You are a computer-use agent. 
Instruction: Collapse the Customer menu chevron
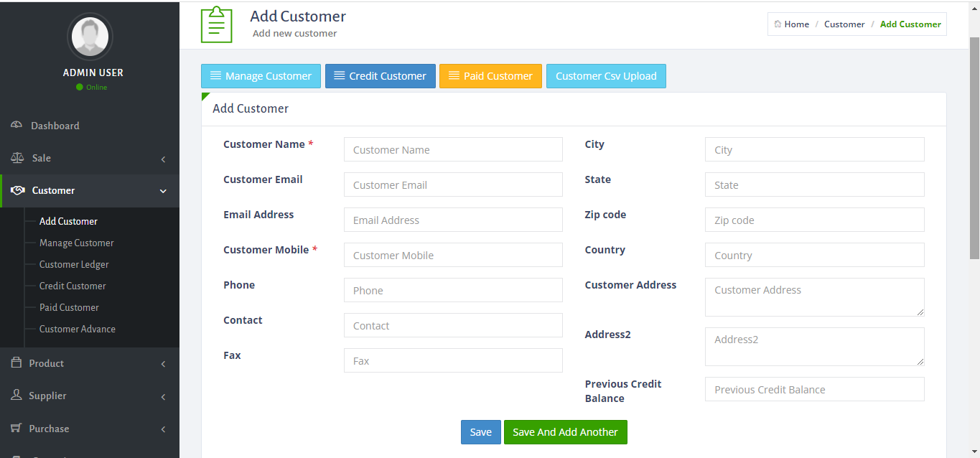point(164,191)
